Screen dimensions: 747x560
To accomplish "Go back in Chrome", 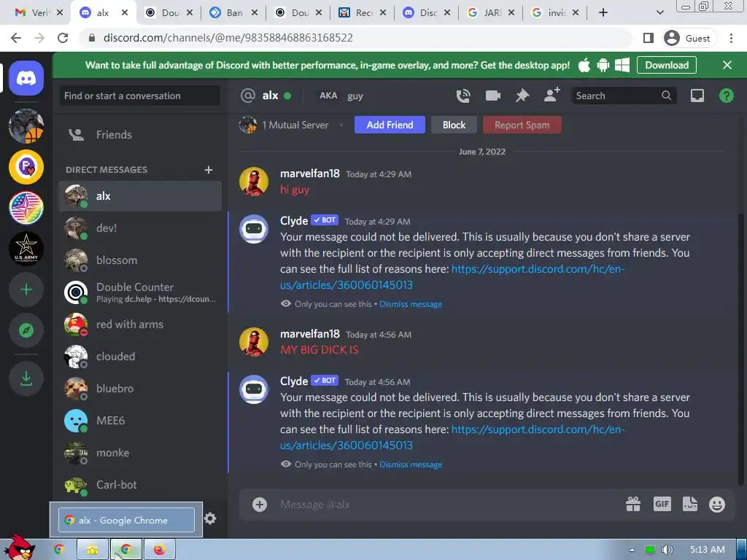I will [16, 38].
